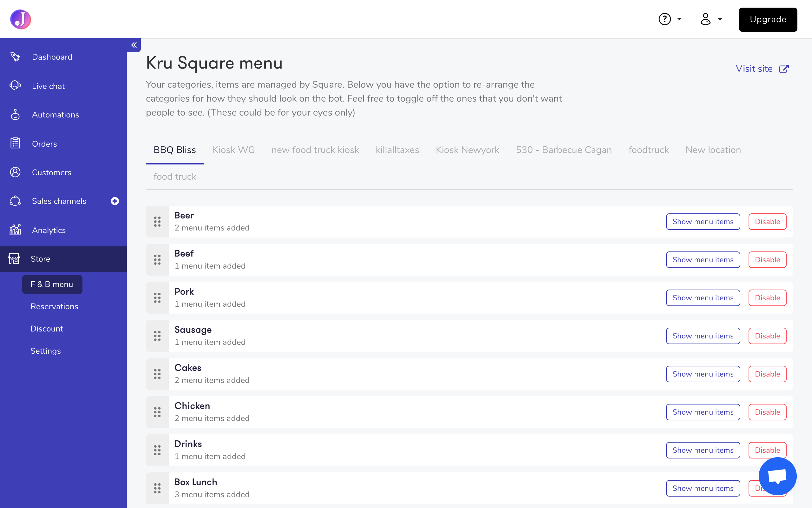Open the user account icon
The image size is (812, 508).
point(706,19)
